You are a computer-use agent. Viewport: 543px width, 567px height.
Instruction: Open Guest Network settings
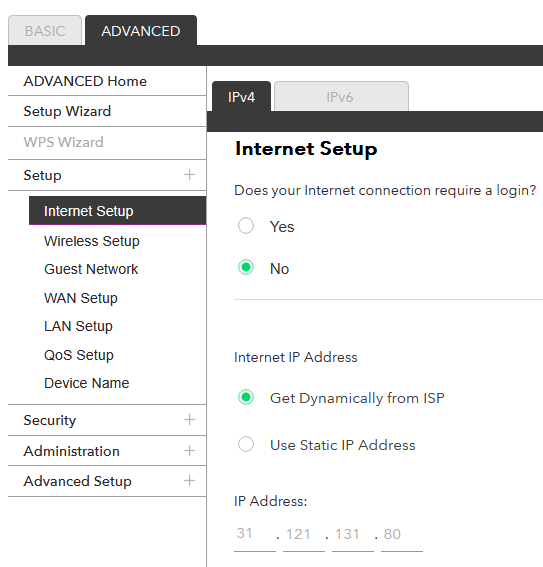click(x=91, y=269)
